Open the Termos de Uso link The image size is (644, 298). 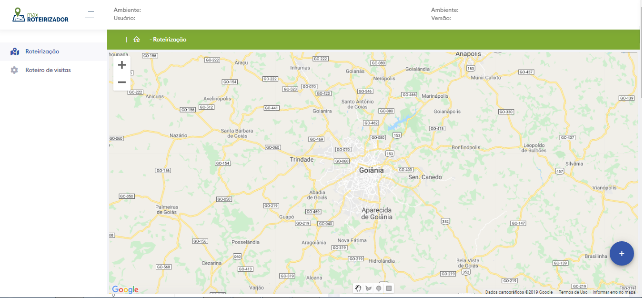[573, 292]
